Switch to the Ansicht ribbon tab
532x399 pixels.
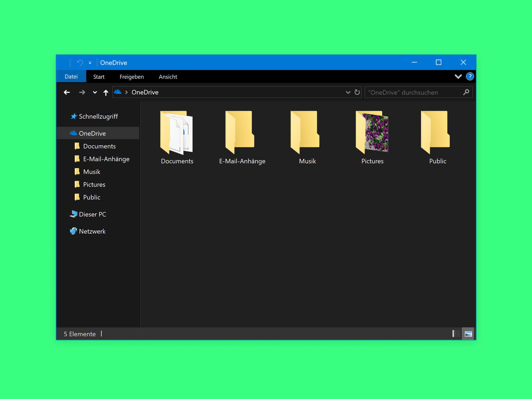tap(168, 77)
